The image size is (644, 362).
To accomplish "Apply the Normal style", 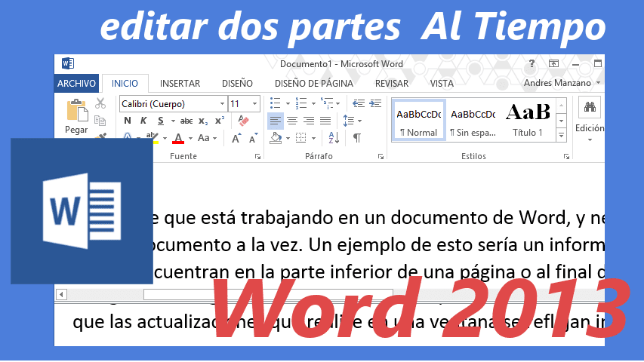I will 418,121.
